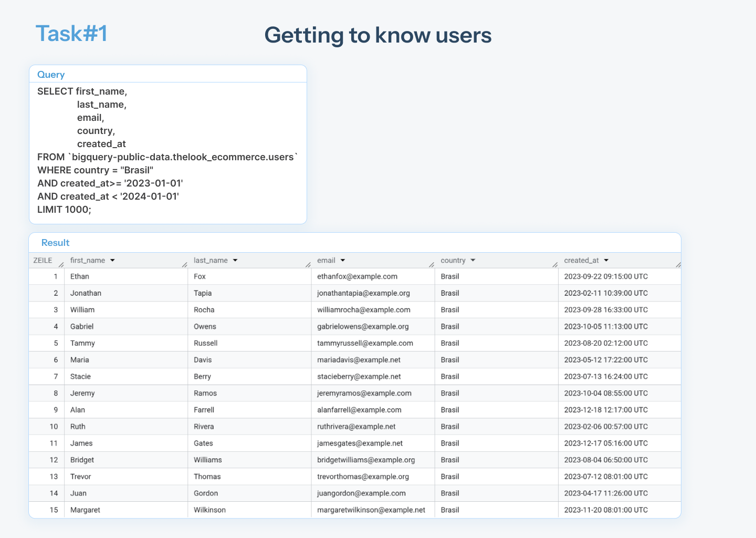
Task: Click the first name cell 'Ruth'
Action: (x=78, y=427)
